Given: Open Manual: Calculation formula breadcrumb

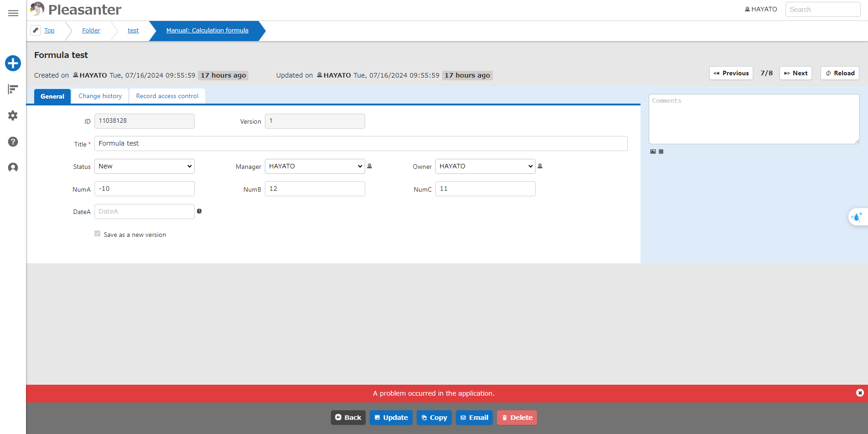Looking at the screenshot, I should click(x=207, y=30).
